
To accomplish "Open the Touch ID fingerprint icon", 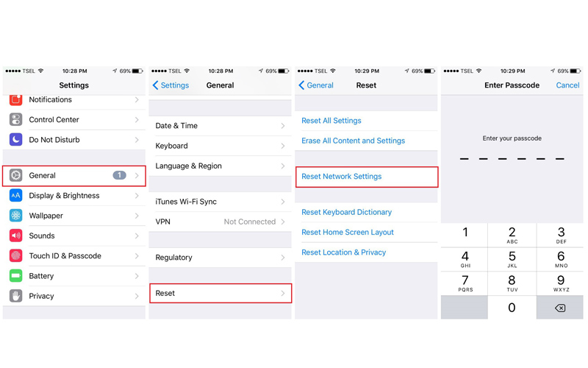I will pos(15,255).
